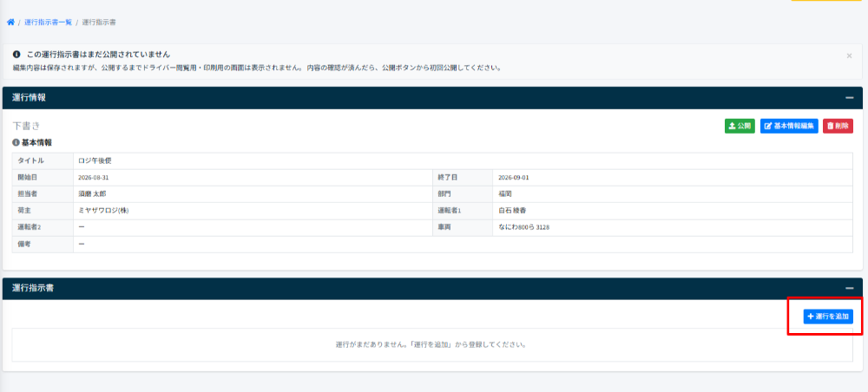Dismiss the unpublished notice with X

849,56
